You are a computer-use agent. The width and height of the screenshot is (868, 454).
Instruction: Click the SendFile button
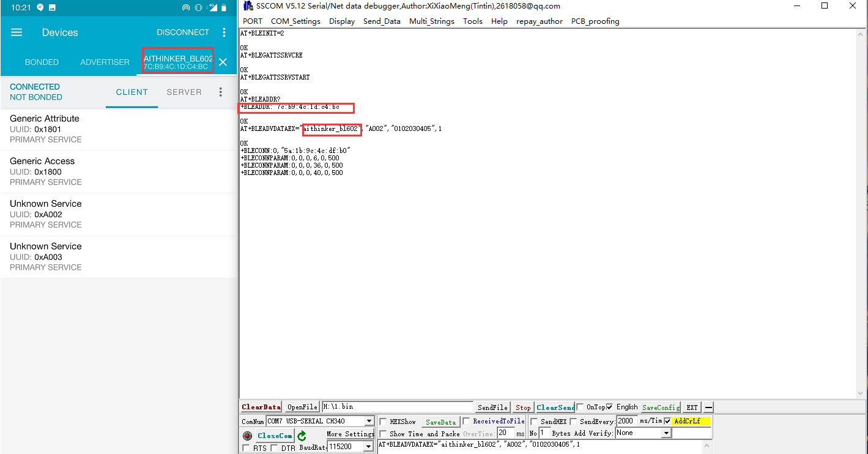[493, 407]
